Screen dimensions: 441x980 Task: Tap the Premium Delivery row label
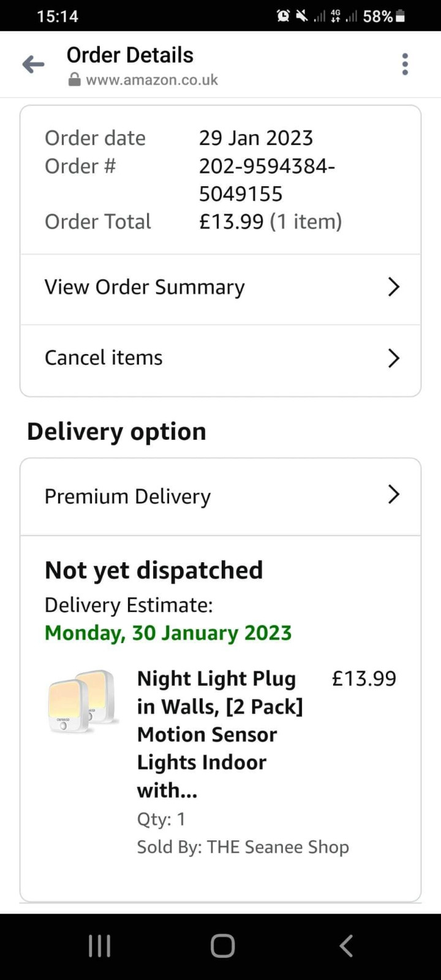(127, 496)
